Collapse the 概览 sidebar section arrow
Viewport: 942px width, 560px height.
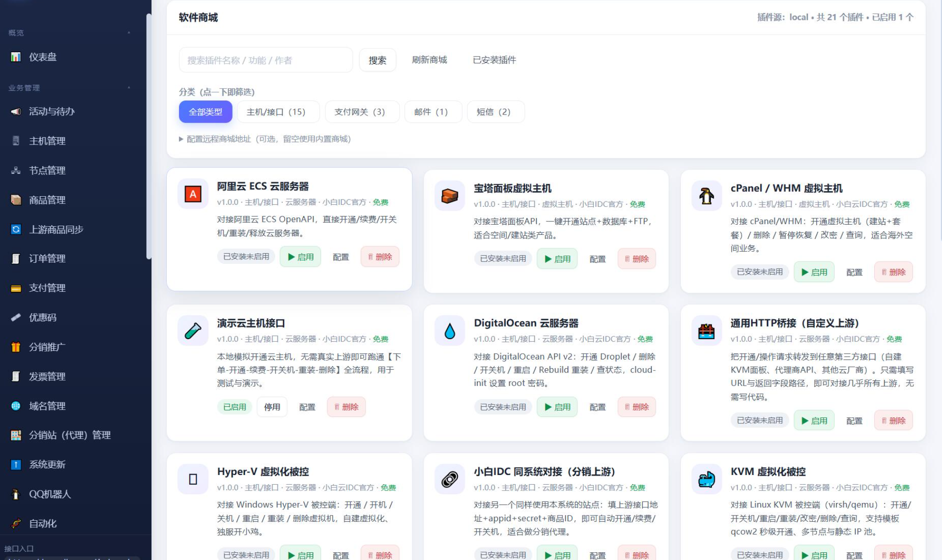coord(129,32)
